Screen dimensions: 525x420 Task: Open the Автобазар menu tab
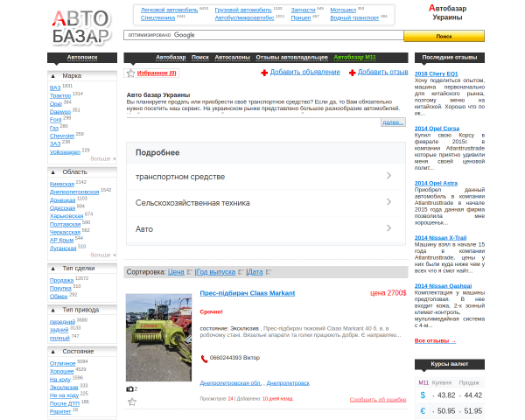click(x=171, y=57)
